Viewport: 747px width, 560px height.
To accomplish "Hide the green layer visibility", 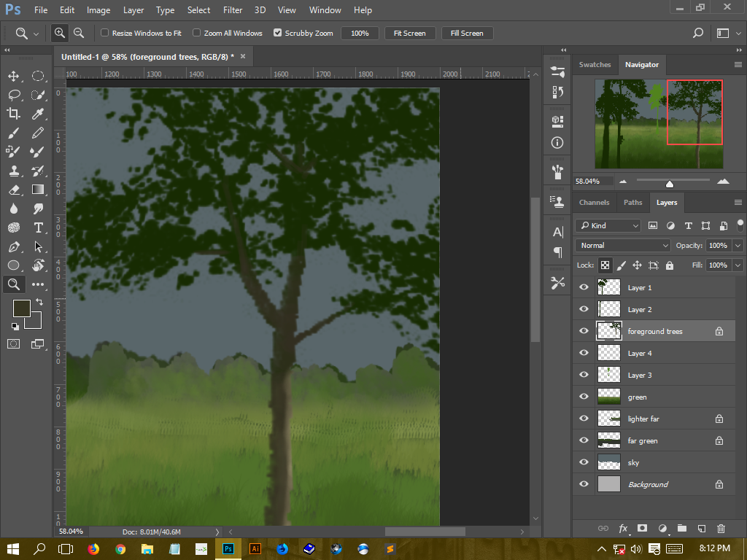I will 584,397.
